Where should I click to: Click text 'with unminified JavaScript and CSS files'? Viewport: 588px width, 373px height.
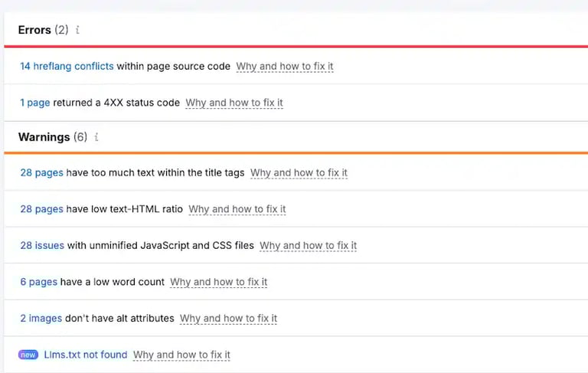(x=161, y=245)
